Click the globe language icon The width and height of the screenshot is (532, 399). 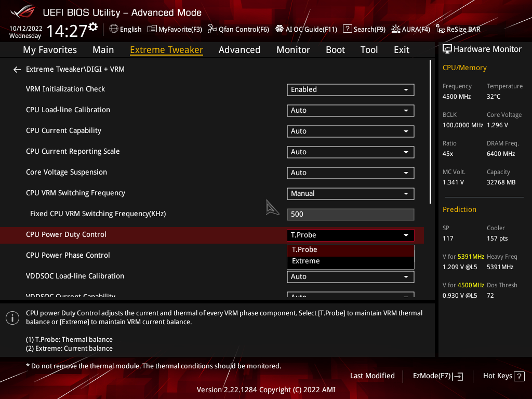pyautogui.click(x=114, y=29)
